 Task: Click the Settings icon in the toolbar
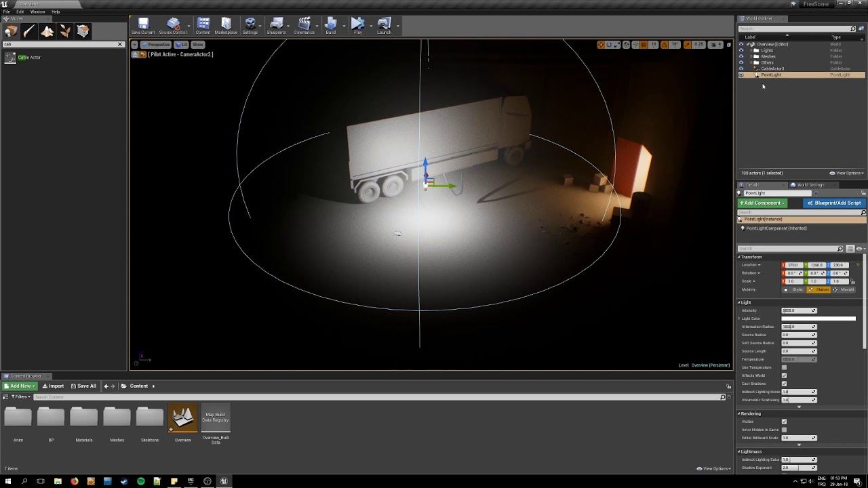click(250, 26)
